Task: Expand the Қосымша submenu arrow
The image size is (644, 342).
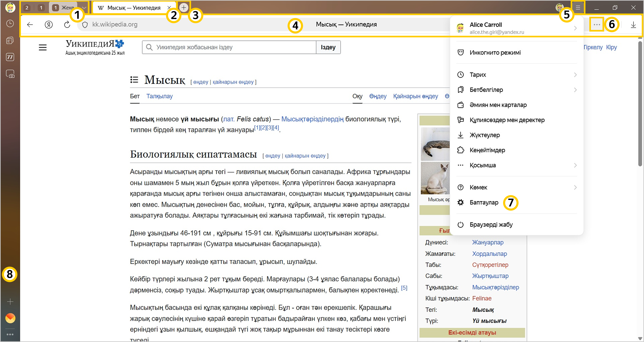Action: point(575,165)
